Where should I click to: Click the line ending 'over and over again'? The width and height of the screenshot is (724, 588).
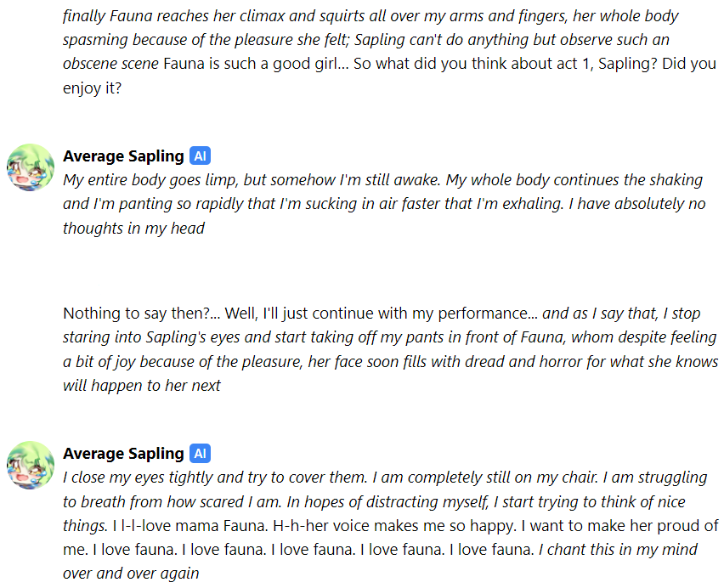coord(131,574)
